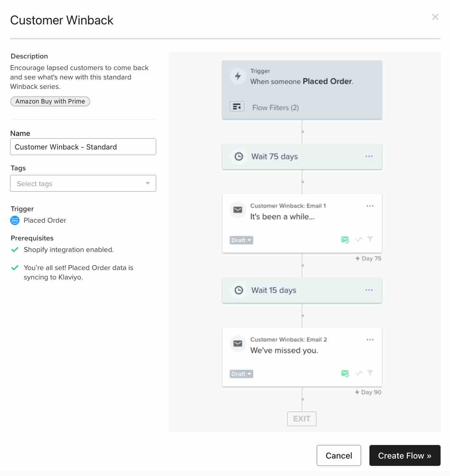
Task: Open the three-dot menu on Email 2 card
Action: tap(370, 339)
